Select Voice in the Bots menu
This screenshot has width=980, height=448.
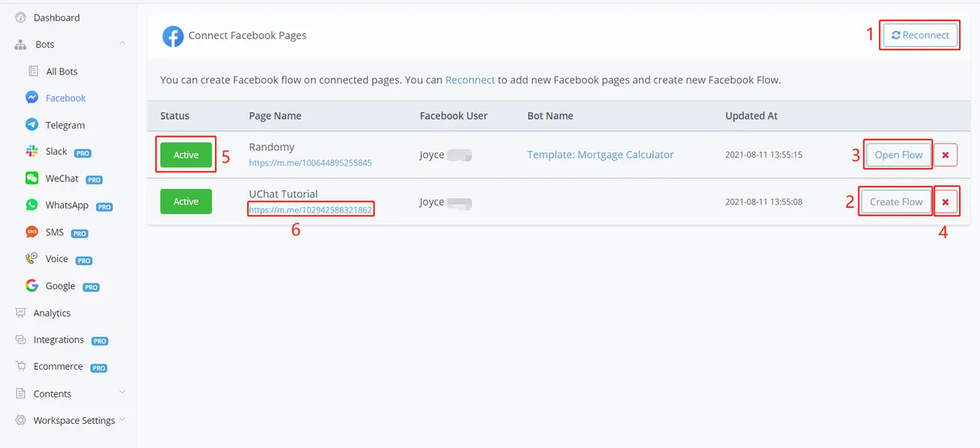(x=56, y=259)
